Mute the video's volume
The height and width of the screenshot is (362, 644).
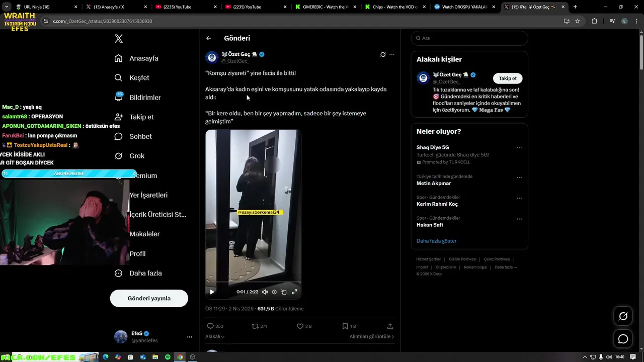[265, 292]
